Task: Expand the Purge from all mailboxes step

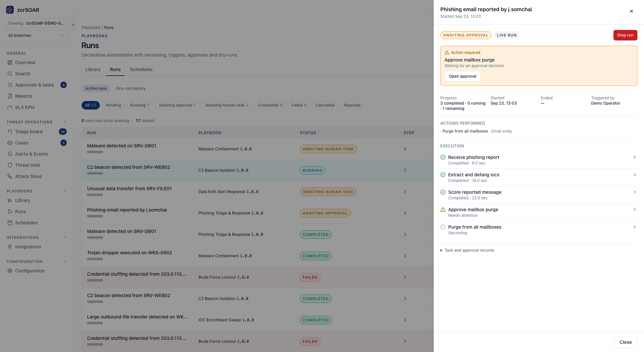Action: 539,230
